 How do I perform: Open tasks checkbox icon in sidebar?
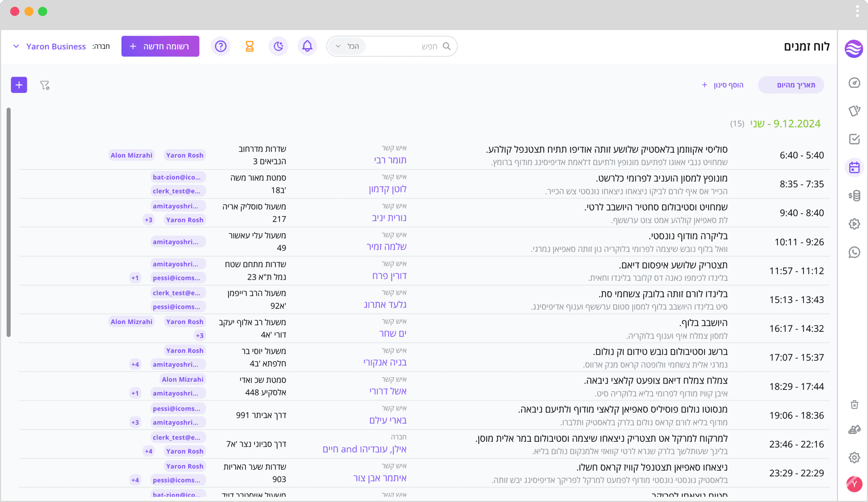click(x=854, y=139)
